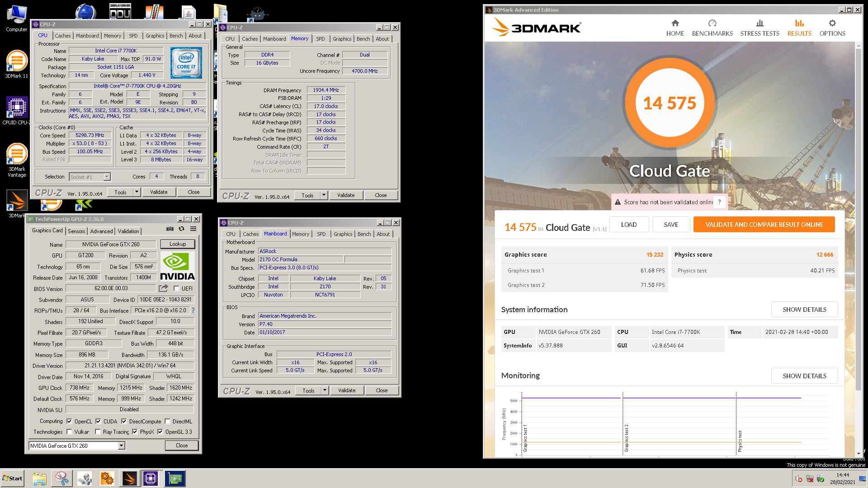The image size is (868, 488).
Task: Click the BIOS version share/export icon
Action: click(163, 288)
